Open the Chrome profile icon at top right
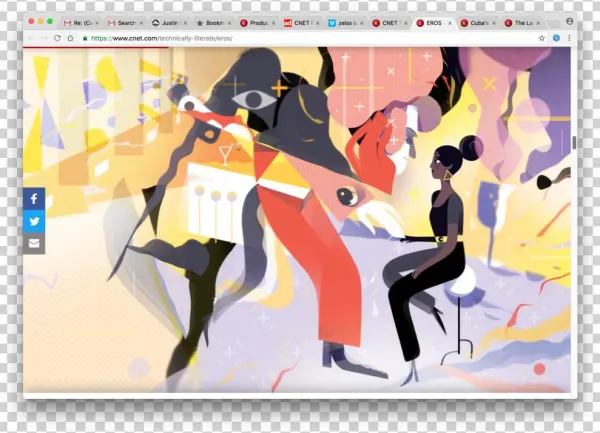The height and width of the screenshot is (433, 600). pyautogui.click(x=569, y=20)
